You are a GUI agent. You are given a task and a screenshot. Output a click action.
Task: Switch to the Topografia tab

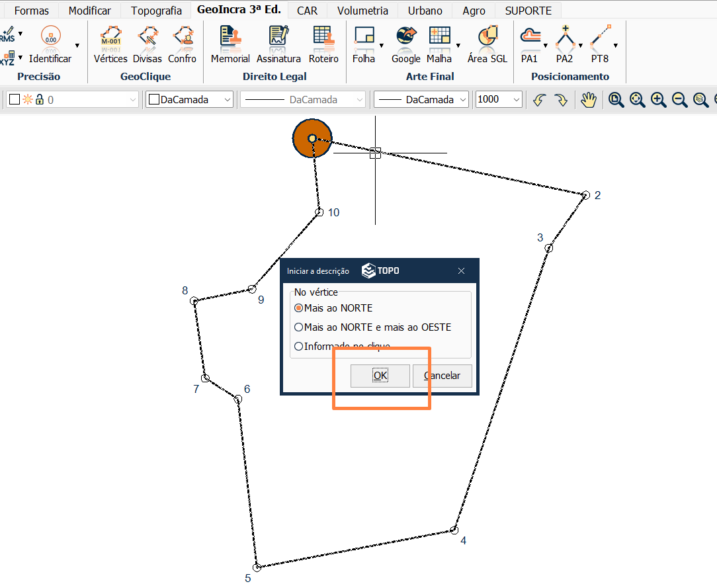[x=156, y=11]
